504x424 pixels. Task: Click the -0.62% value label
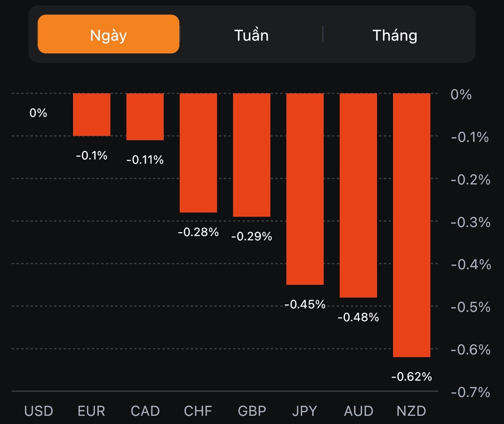point(411,377)
